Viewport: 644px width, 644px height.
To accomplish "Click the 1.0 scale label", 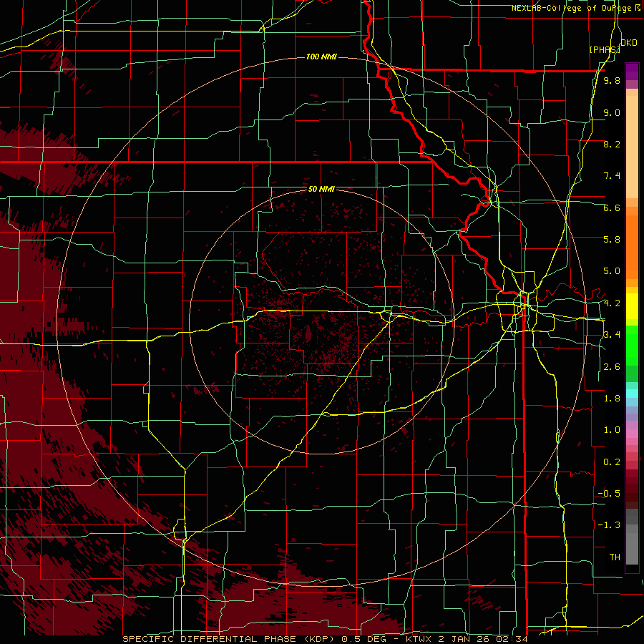I will (x=612, y=430).
